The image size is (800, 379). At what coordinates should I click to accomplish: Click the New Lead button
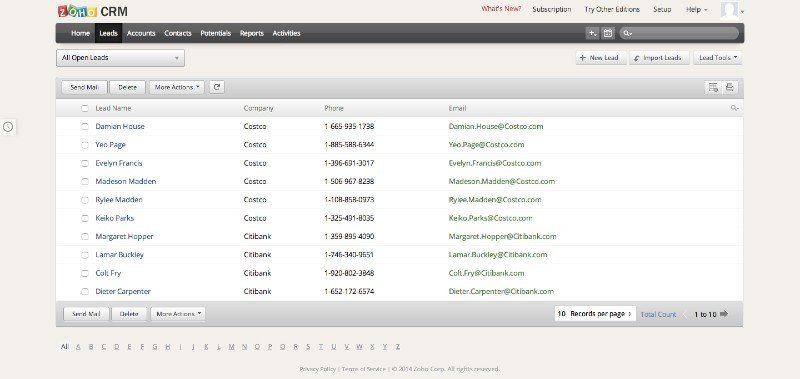[601, 58]
